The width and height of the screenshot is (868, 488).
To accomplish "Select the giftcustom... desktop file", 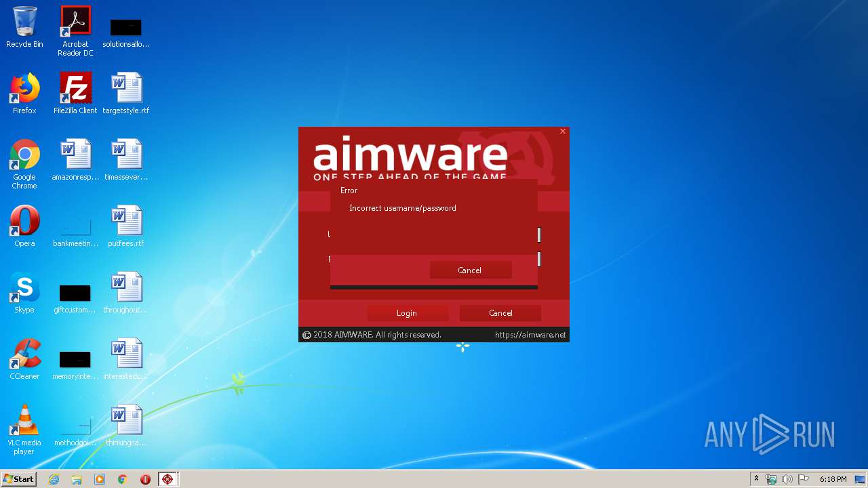I will tap(75, 298).
